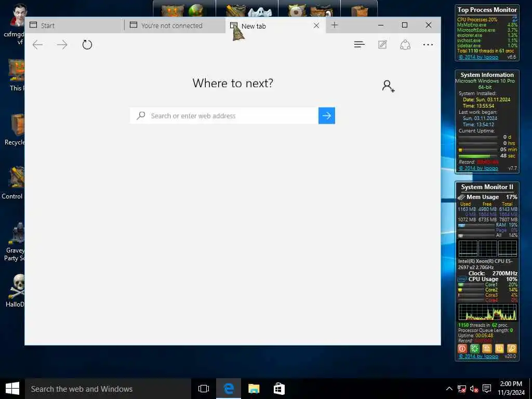Click the CPU Usage 10% label
Viewport: 532px width, 399px height.
pos(493,279)
